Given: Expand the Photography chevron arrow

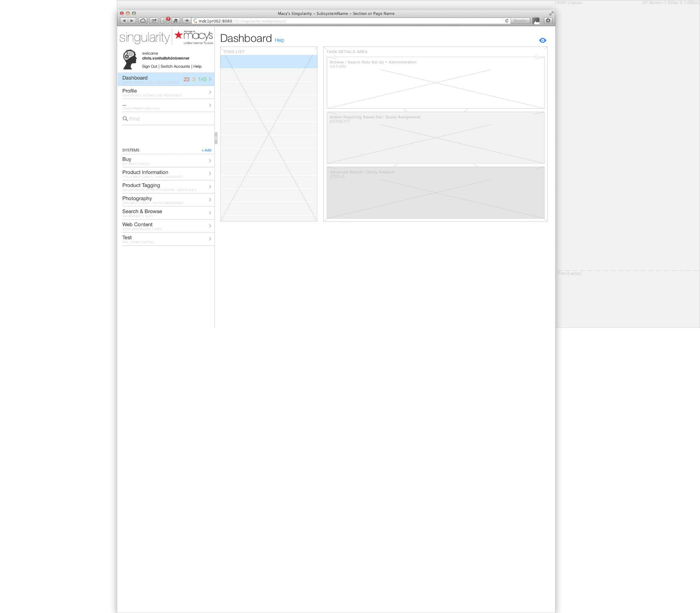Looking at the screenshot, I should pyautogui.click(x=210, y=200).
